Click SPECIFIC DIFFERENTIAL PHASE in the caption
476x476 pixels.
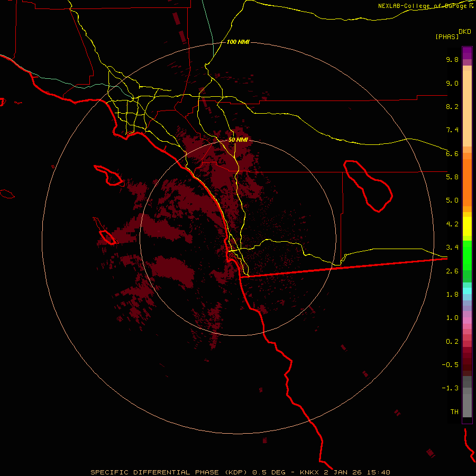click(154, 472)
